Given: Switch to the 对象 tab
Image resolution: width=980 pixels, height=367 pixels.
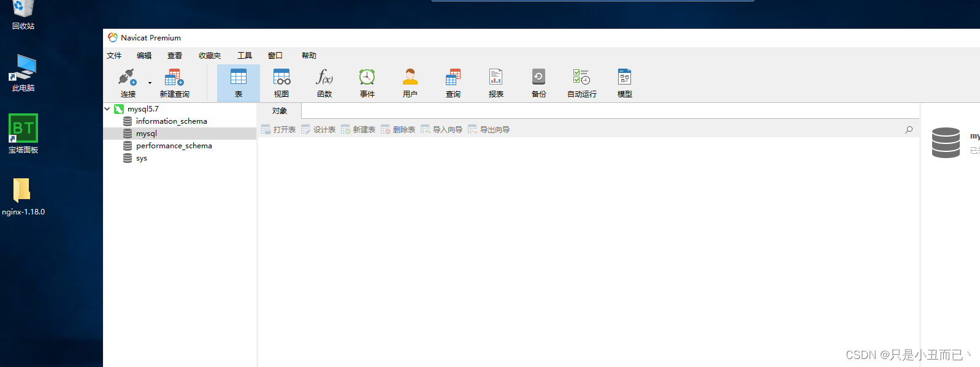Looking at the screenshot, I should pos(280,111).
